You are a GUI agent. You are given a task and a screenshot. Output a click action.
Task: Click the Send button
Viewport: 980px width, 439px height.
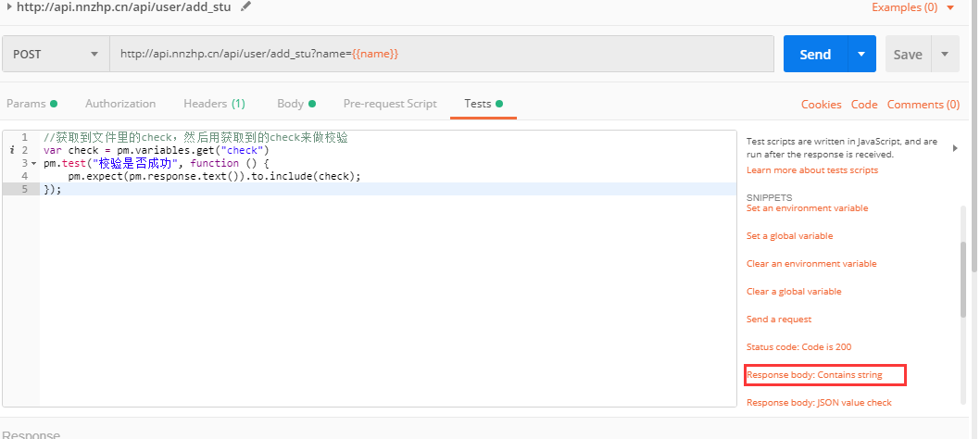[x=815, y=55]
